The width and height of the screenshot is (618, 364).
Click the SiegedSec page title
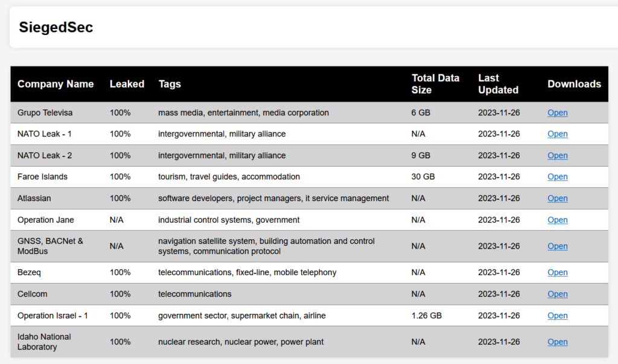tap(56, 27)
